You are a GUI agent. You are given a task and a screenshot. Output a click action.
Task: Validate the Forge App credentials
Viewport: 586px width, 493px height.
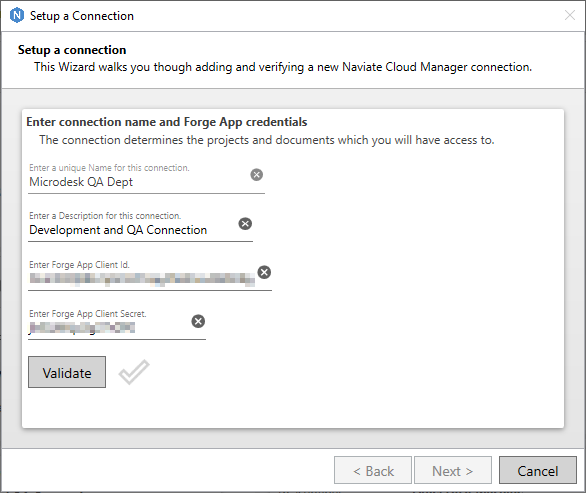(67, 372)
